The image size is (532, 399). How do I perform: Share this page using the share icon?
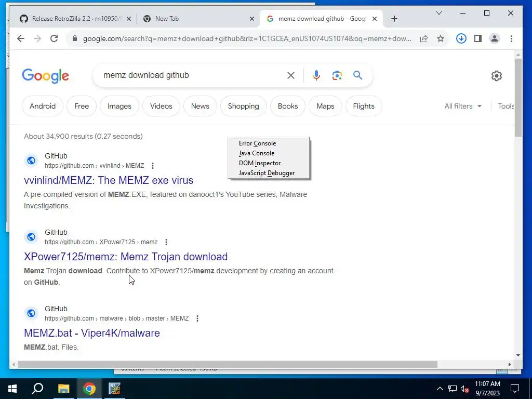[x=424, y=38]
